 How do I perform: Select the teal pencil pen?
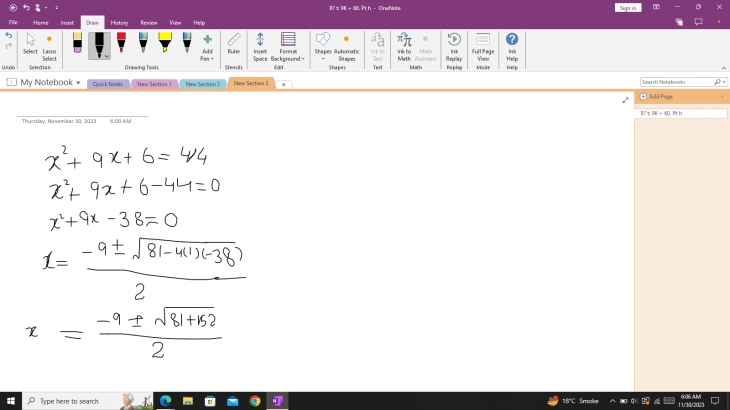143,43
